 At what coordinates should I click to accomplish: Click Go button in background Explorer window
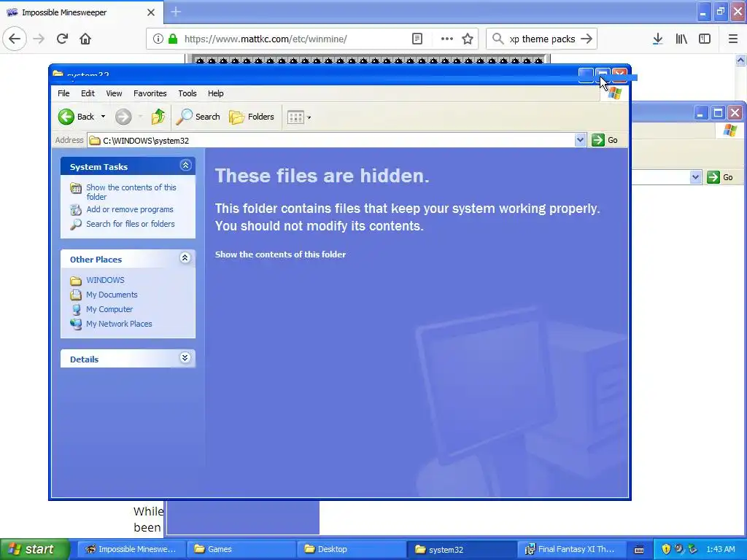[720, 177]
